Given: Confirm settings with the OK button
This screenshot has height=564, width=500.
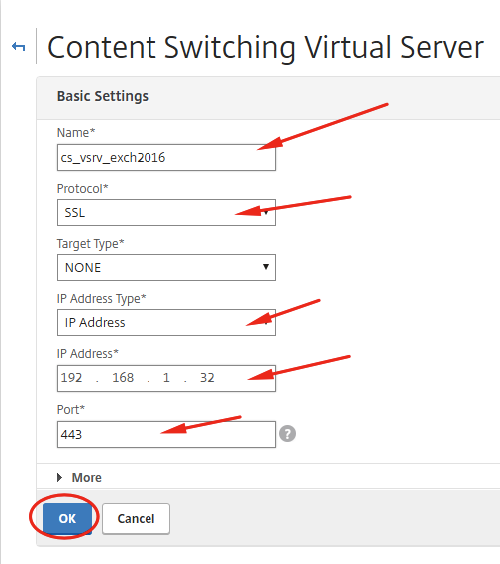Looking at the screenshot, I should tap(67, 518).
